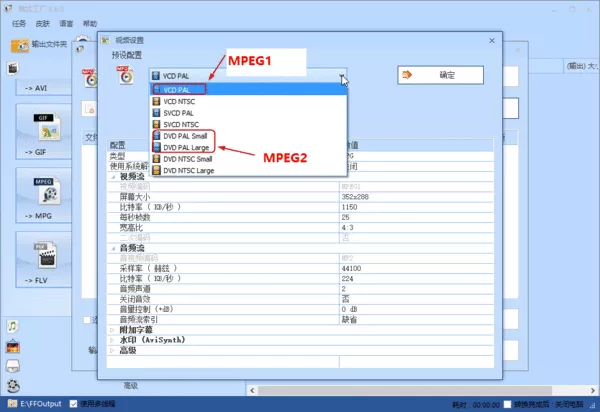Click the 每秒帧数 value 25
This screenshot has height=412, width=600.
tap(346, 217)
